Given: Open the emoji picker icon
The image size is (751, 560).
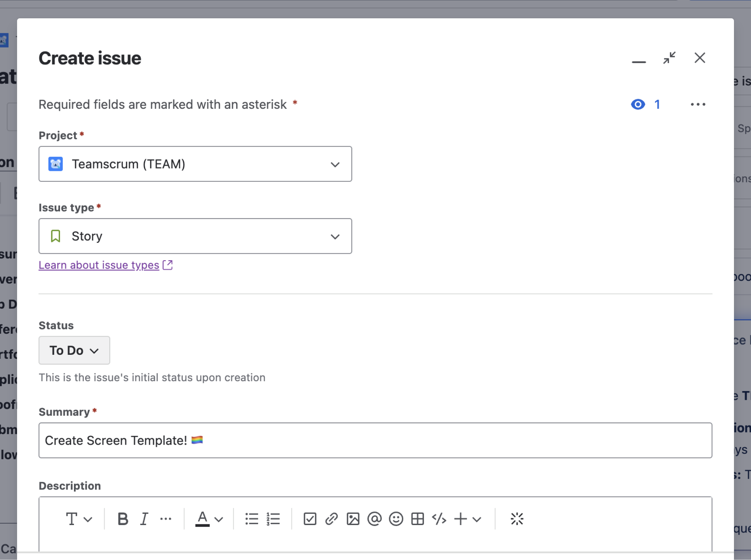Looking at the screenshot, I should (x=396, y=519).
